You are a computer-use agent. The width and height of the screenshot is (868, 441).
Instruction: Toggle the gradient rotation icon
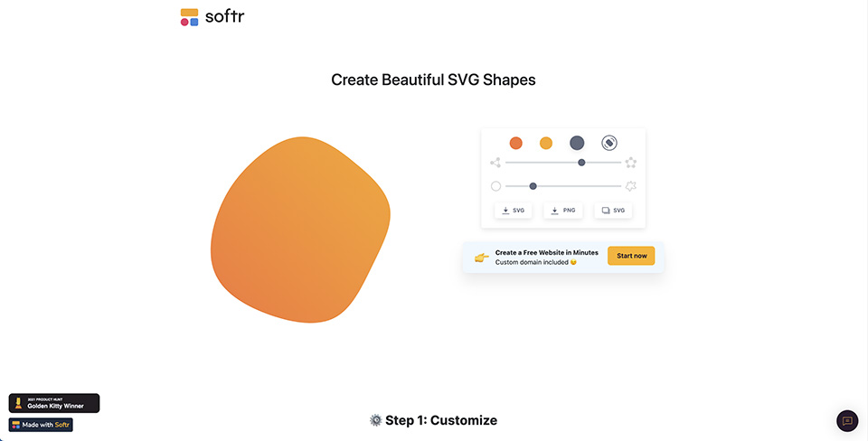click(609, 143)
